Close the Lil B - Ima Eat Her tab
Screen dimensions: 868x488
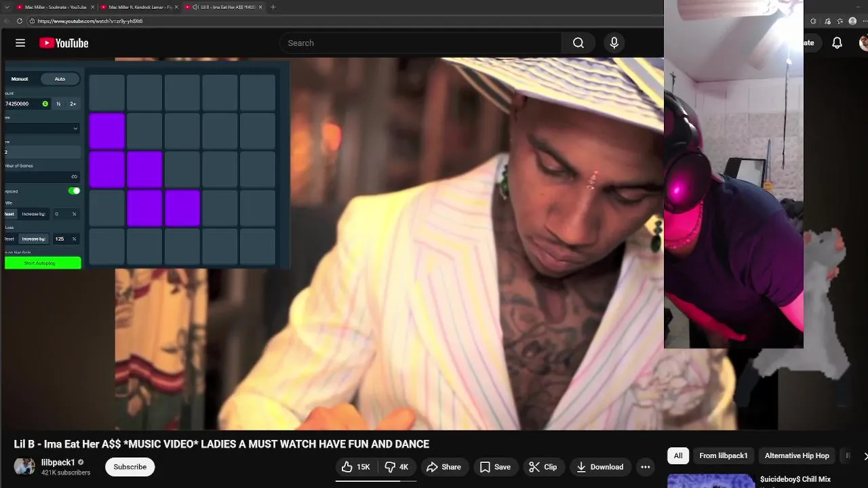(260, 7)
